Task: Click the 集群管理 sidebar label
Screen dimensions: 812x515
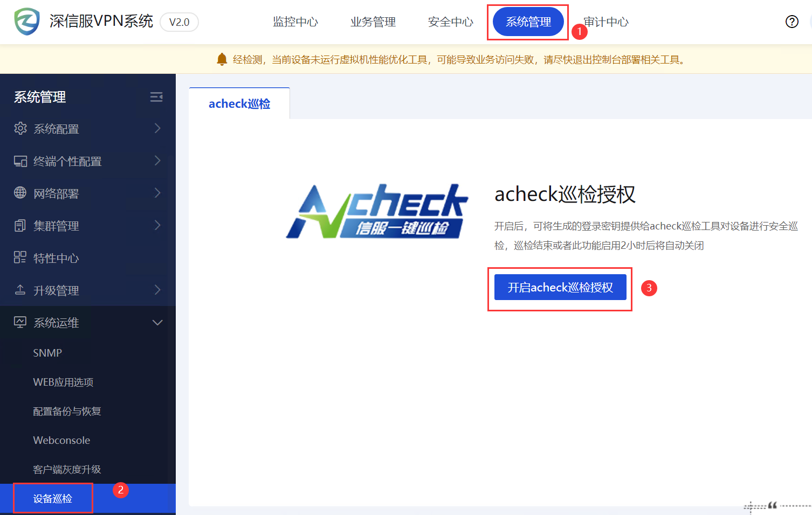Action: [56, 226]
